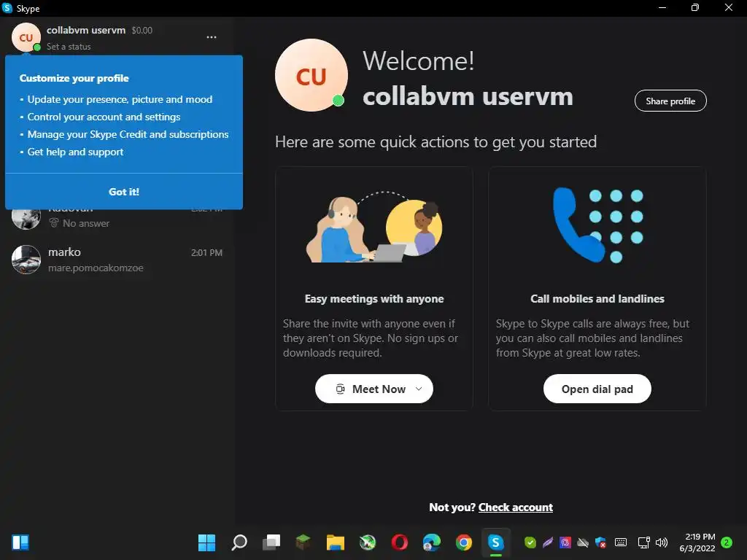Click the 'Call mobiles and landlines' heading

coord(597,299)
